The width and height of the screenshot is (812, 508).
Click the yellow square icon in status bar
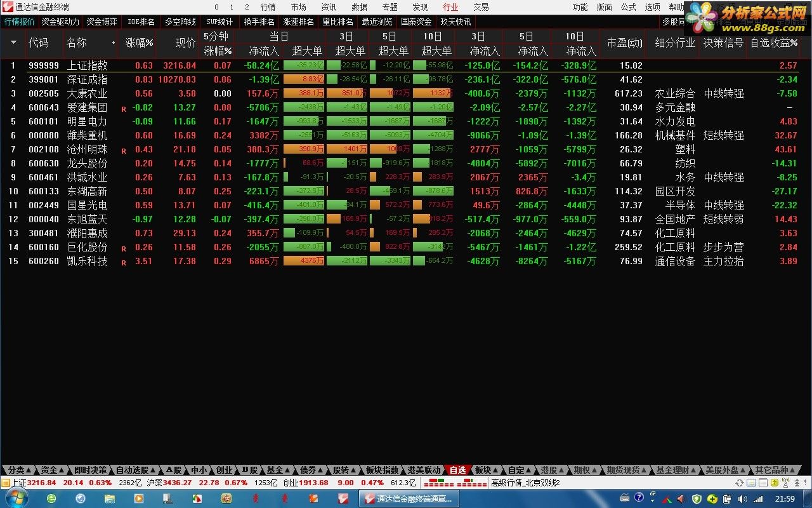(774, 483)
